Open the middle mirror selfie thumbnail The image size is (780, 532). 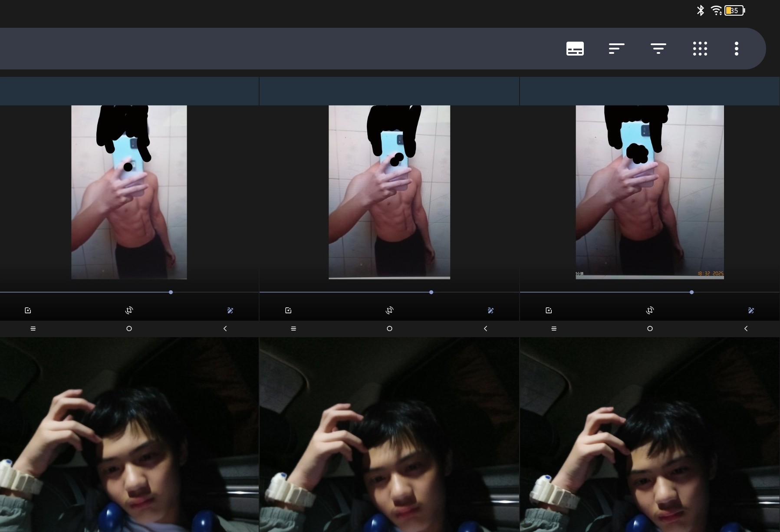pos(389,192)
